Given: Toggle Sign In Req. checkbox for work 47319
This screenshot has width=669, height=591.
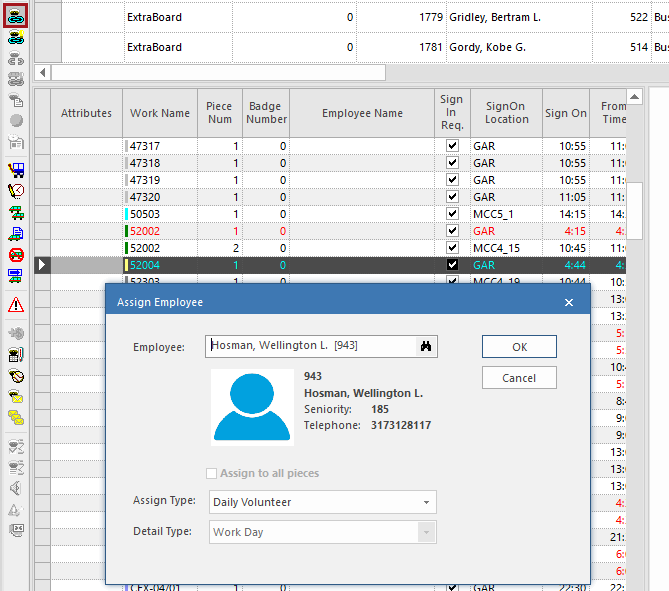Looking at the screenshot, I should [x=452, y=180].
